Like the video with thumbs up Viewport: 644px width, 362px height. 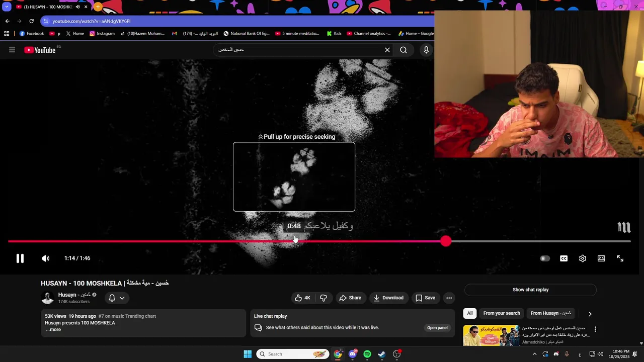(x=303, y=298)
